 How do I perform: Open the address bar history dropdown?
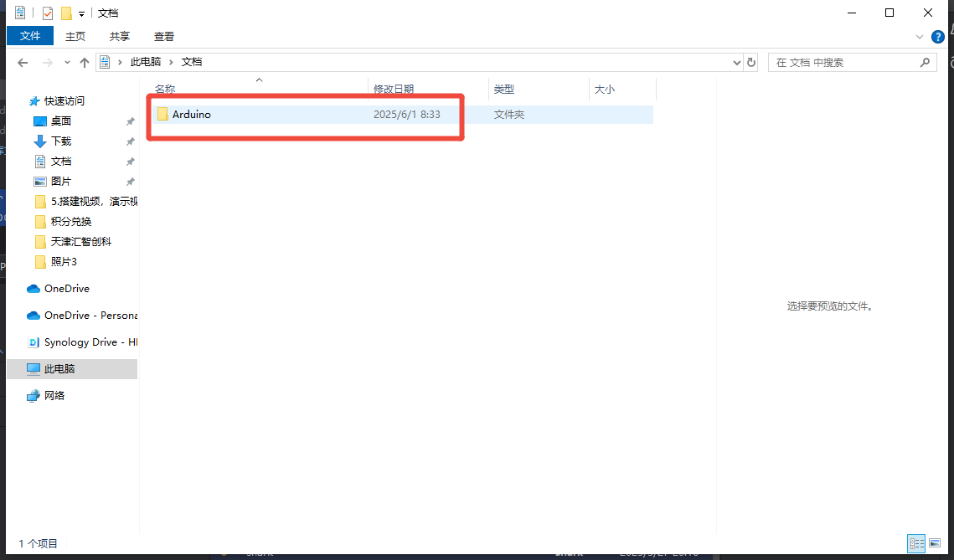[737, 63]
